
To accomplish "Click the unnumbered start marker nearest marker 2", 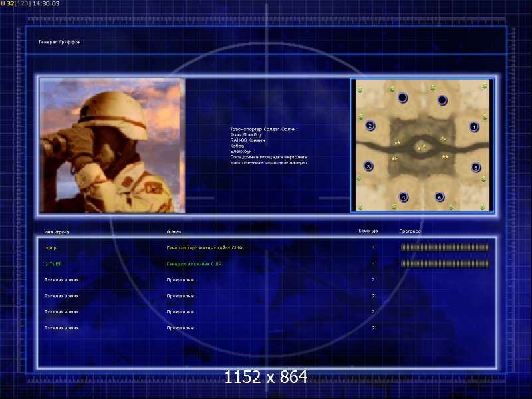I will (402, 98).
